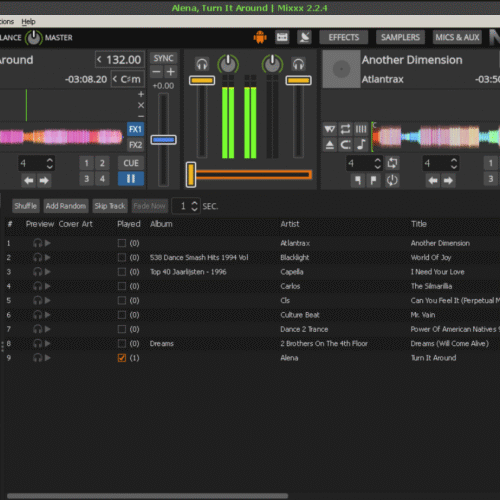Click the left deck blue pitch slider handle
Viewport: 500px width, 500px height.
pyautogui.click(x=163, y=140)
